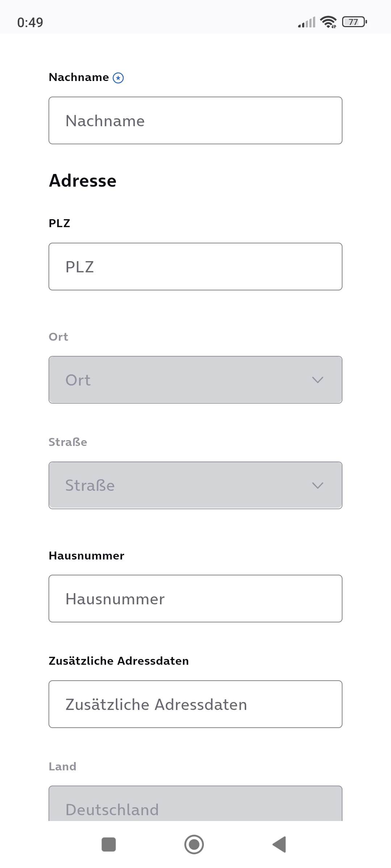Select the Deutschland country field
Image resolution: width=391 pixels, height=868 pixels.
click(195, 805)
